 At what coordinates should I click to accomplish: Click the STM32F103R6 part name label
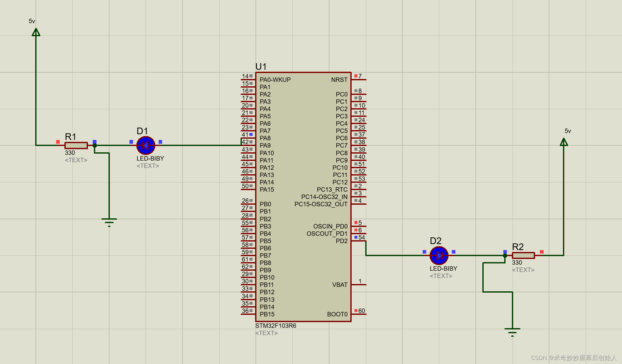pos(276,326)
